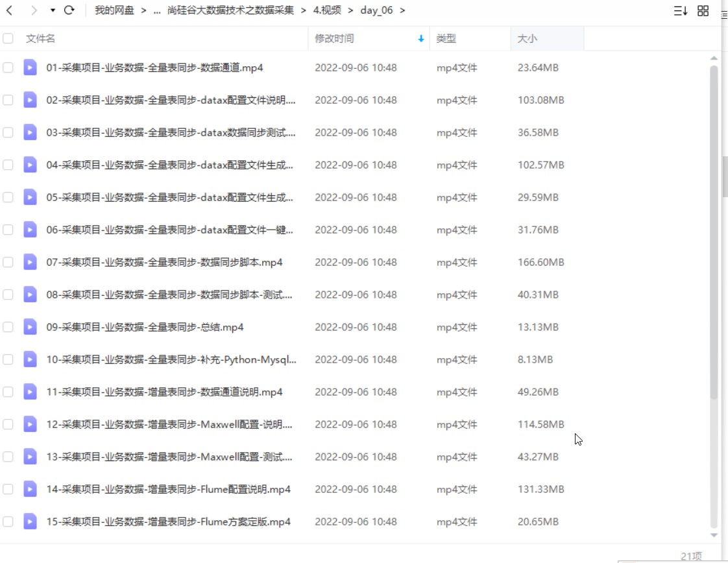Navigate to 我的网盘 in breadcrumb
The height and width of the screenshot is (563, 728).
[114, 10]
